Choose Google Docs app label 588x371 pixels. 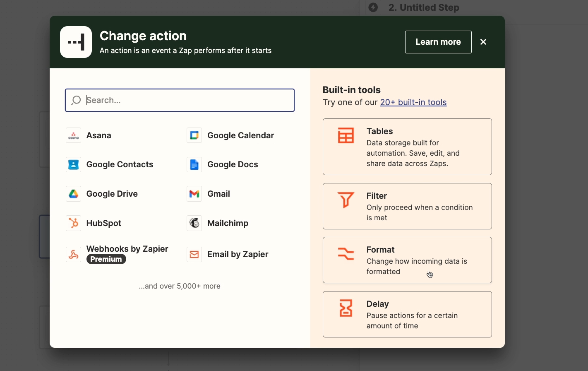coord(233,164)
